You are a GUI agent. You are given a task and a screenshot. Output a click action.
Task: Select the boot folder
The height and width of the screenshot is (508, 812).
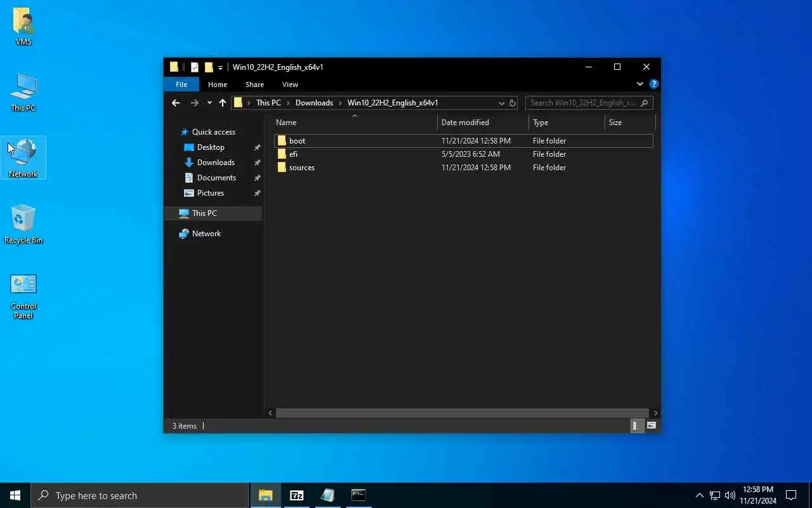[x=464, y=141]
